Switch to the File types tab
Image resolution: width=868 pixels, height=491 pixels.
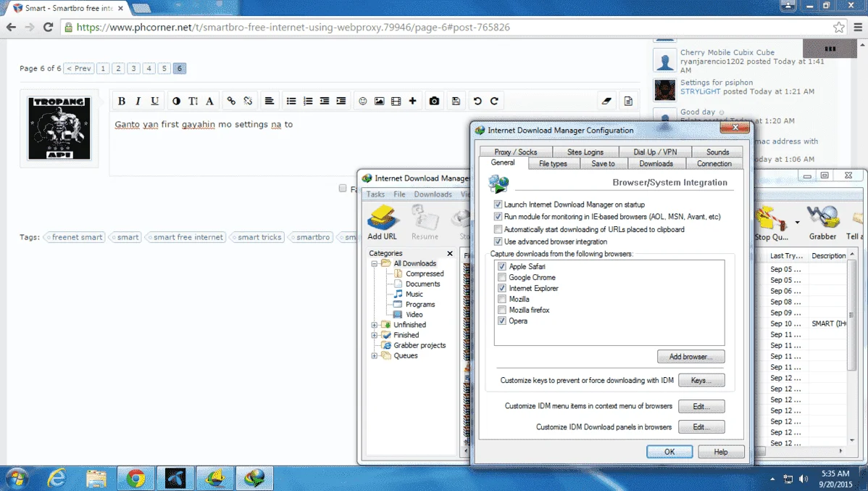[x=553, y=163]
